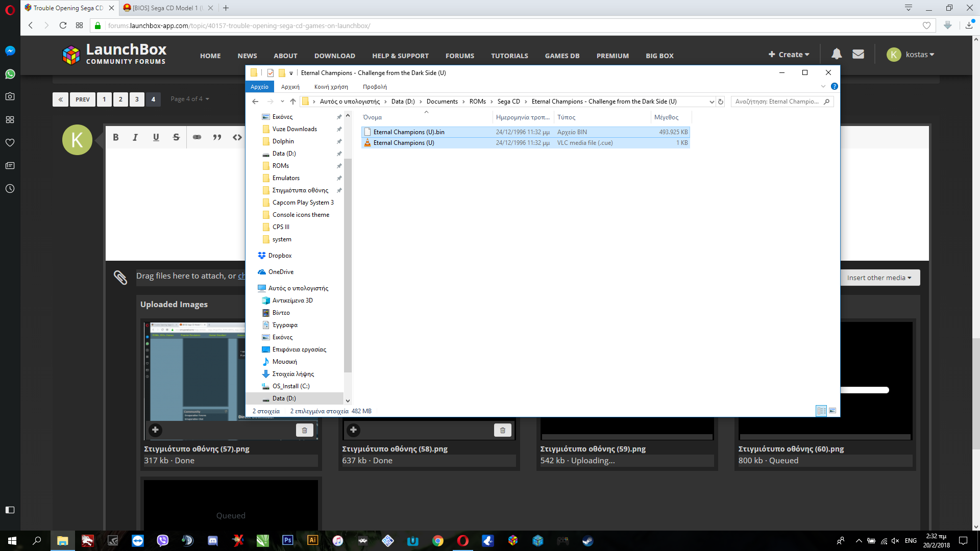Image resolution: width=980 pixels, height=551 pixels.
Task: Open the Προβολή ribbon tab
Action: pos(375,87)
